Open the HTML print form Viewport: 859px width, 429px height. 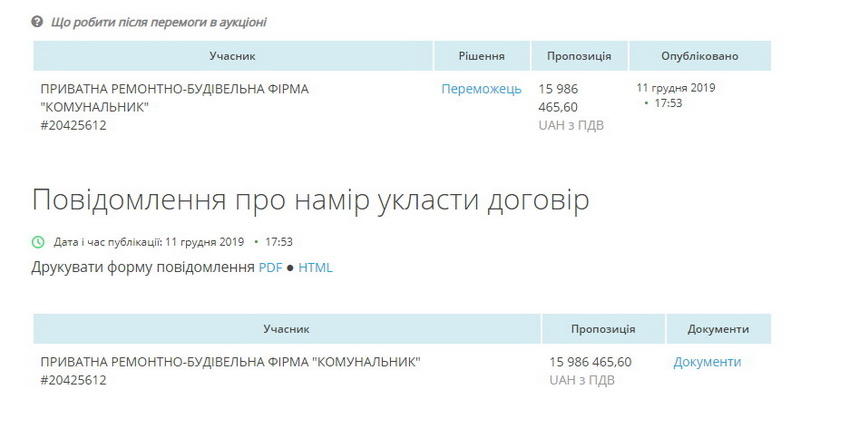click(x=315, y=267)
